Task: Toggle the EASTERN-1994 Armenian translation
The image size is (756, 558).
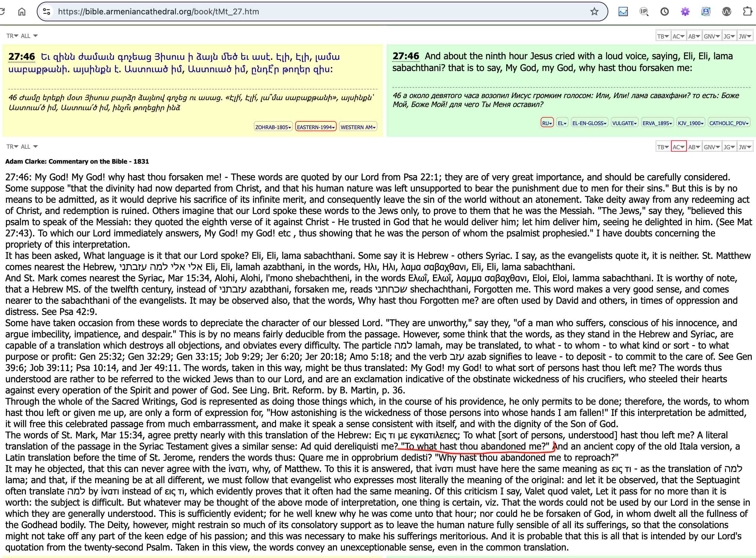Action: point(316,127)
